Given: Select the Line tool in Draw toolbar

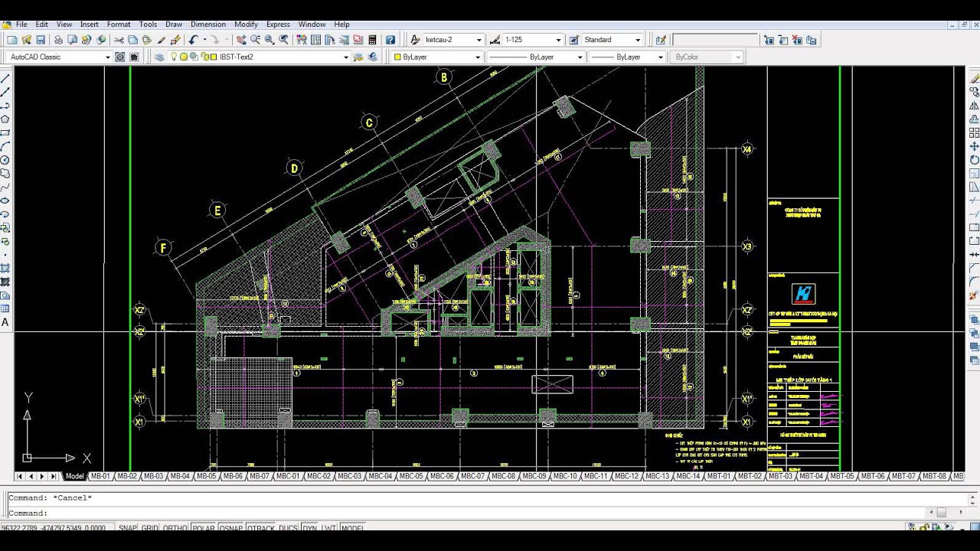Looking at the screenshot, I should pos(5,78).
